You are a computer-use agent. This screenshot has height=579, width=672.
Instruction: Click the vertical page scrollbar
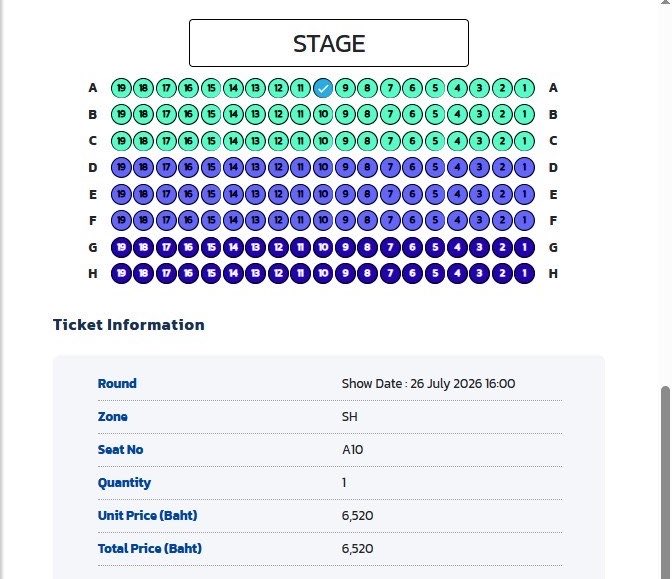click(665, 482)
